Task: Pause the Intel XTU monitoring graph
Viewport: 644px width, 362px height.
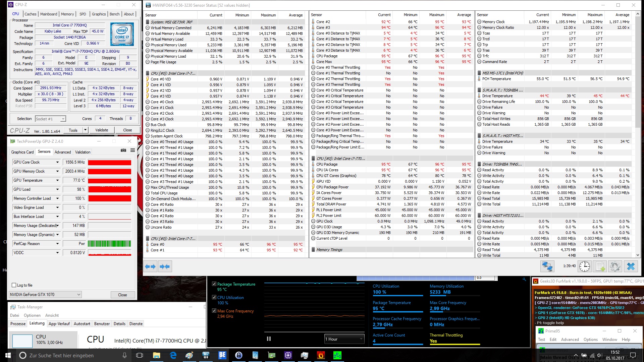Action: click(269, 339)
